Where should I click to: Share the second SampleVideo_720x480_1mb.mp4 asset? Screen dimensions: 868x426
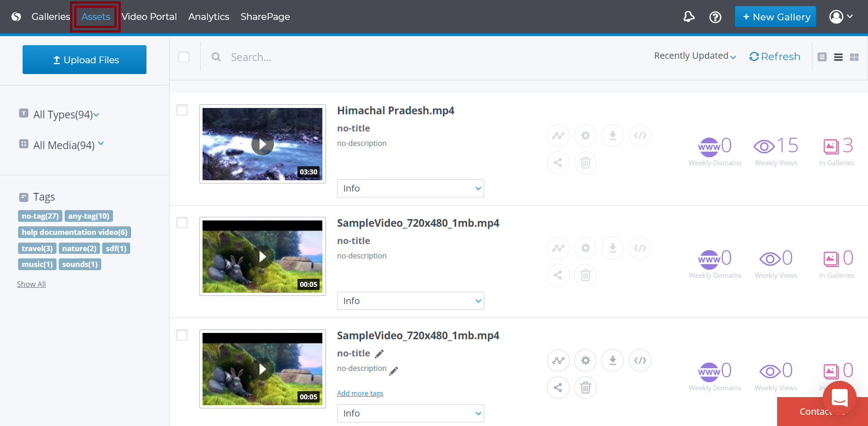(558, 275)
